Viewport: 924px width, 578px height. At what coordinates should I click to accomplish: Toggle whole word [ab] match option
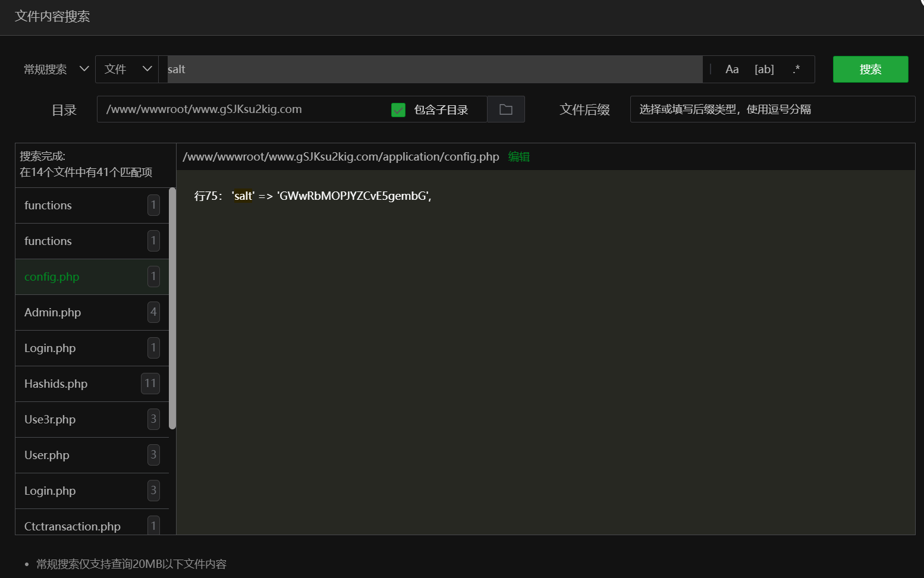[x=764, y=70]
